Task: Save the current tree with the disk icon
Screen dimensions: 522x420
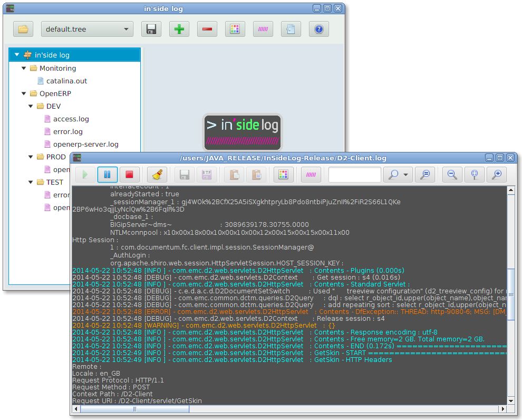Action: [x=151, y=29]
